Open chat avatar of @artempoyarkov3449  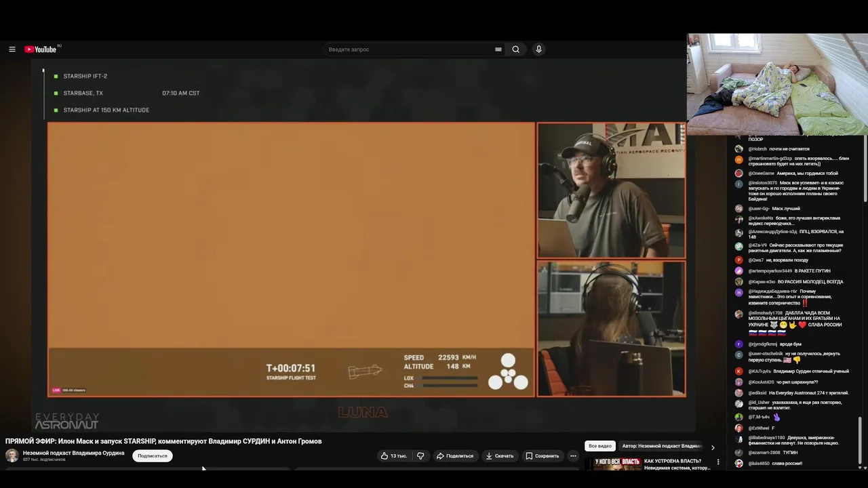click(739, 271)
